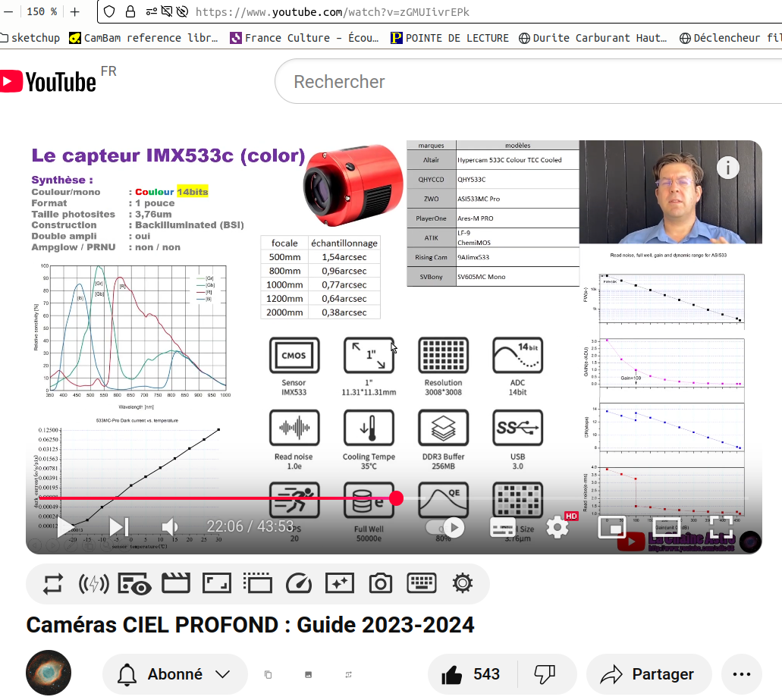The width and height of the screenshot is (782, 700).
Task: Click the padlock site security icon
Action: coord(130,11)
